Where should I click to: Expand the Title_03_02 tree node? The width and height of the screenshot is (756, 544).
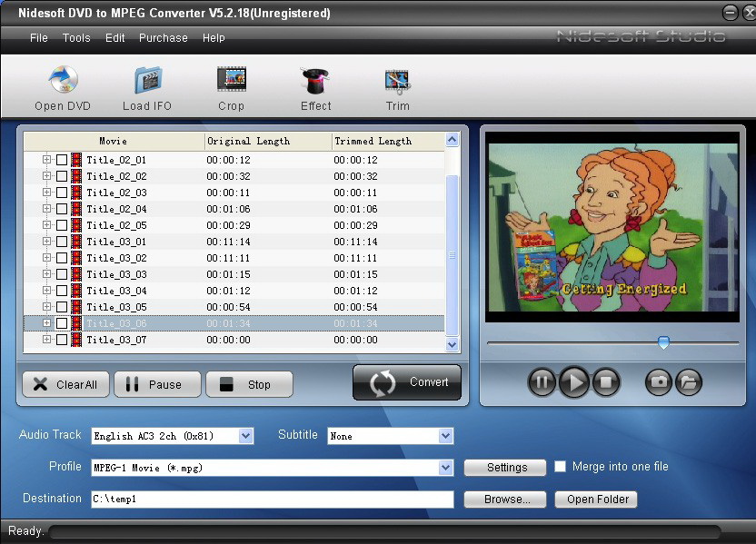pos(46,257)
